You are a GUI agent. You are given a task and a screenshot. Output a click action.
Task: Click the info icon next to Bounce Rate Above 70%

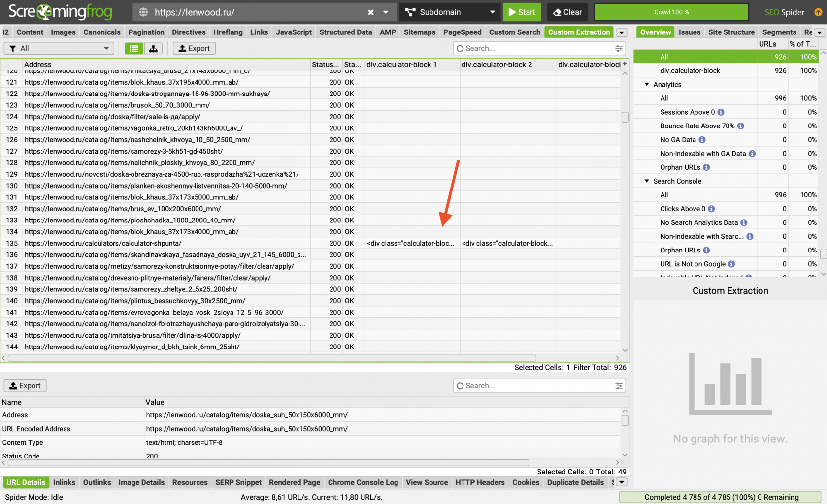pos(740,126)
